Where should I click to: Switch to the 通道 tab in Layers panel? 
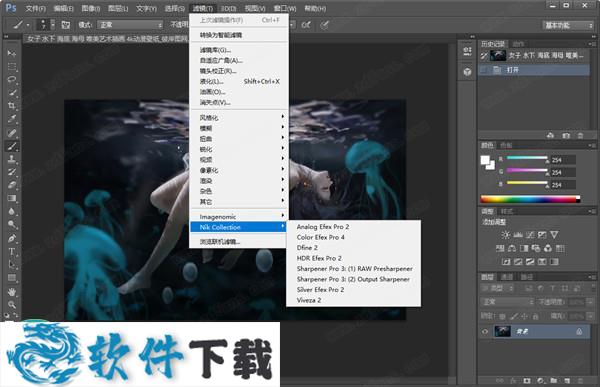point(507,277)
